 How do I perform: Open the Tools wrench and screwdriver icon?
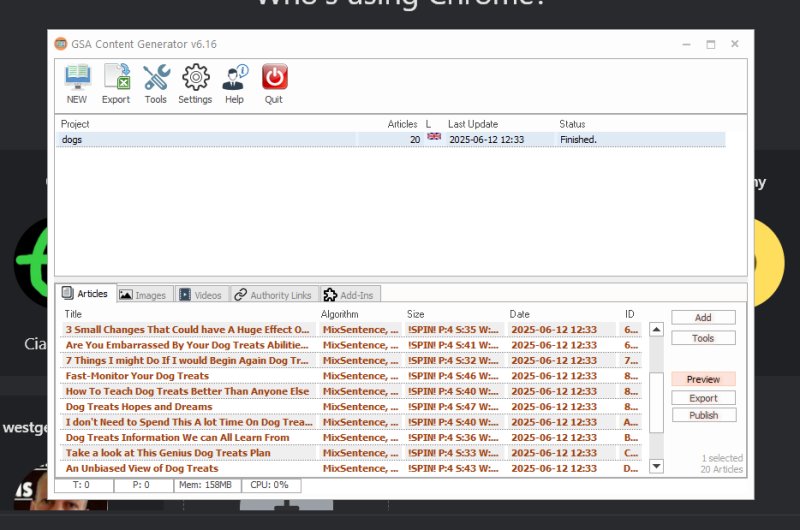pos(156,84)
